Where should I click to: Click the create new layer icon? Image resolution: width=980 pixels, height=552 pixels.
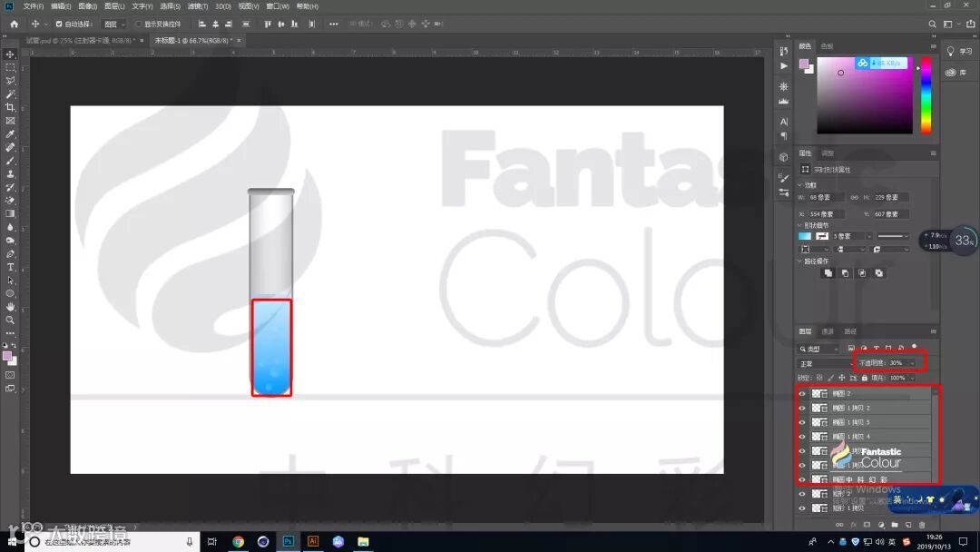click(908, 525)
